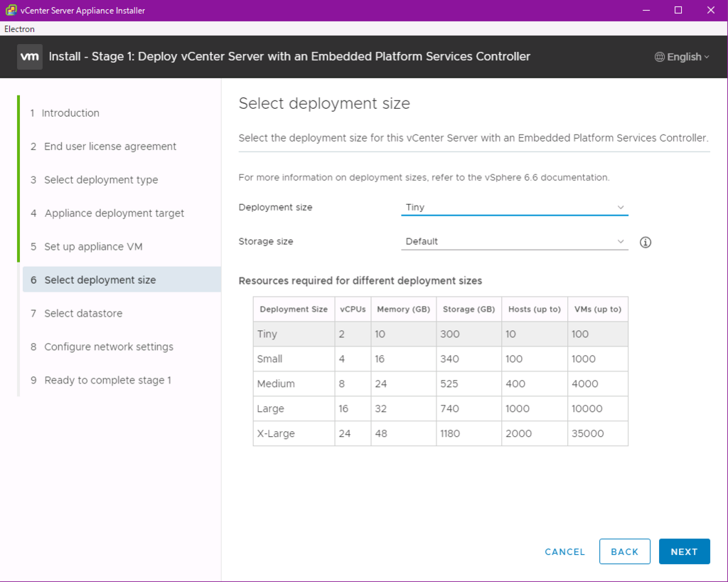This screenshot has height=582, width=728.
Task: Click the vCenter installer title bar icon
Action: point(11,10)
